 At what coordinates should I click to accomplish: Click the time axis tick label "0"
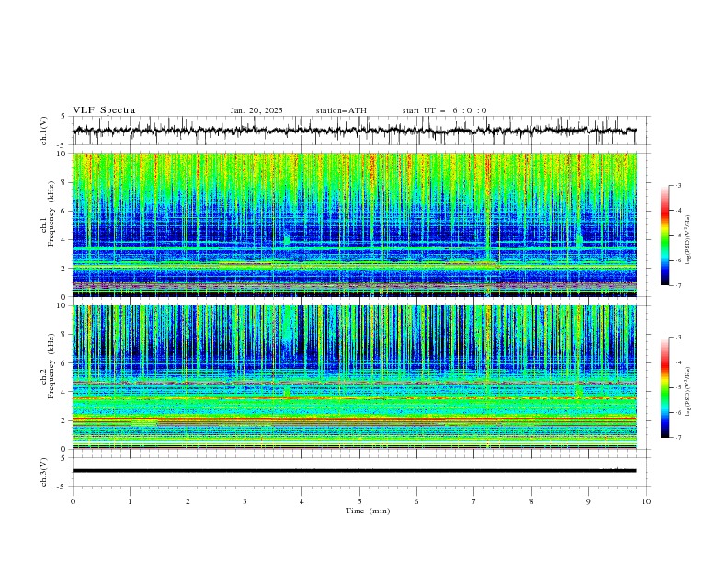pos(73,501)
